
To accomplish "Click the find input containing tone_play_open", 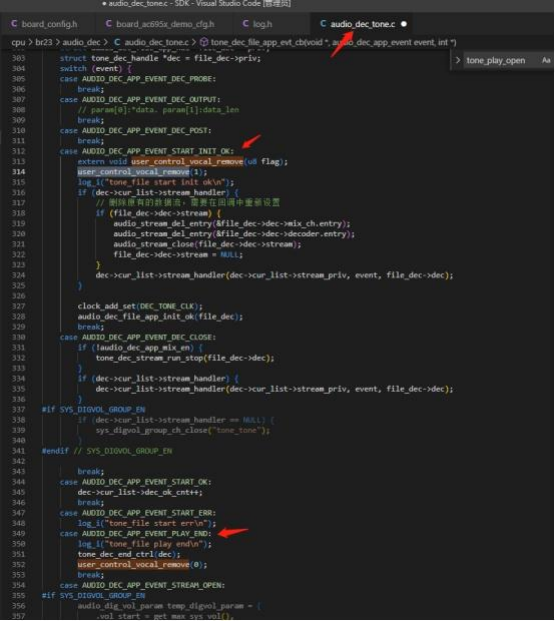I will 501,61.
